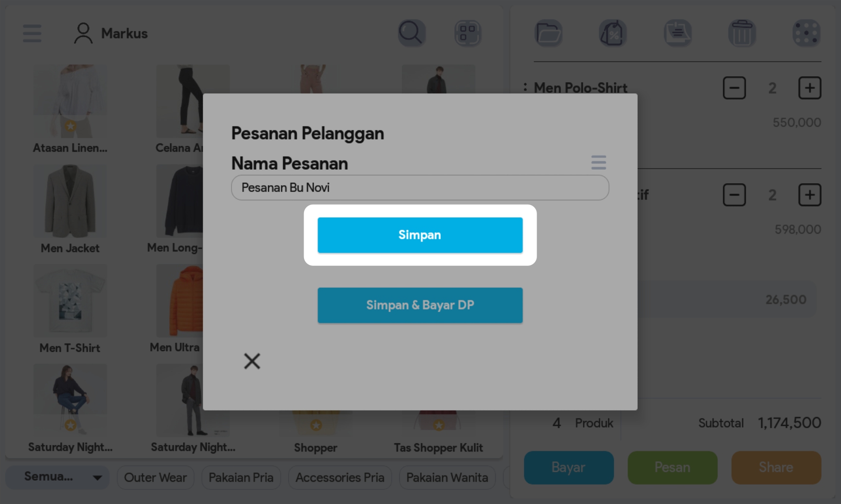This screenshot has width=841, height=504.
Task: Close the Pesanan Pelanggan dialog
Action: (252, 361)
